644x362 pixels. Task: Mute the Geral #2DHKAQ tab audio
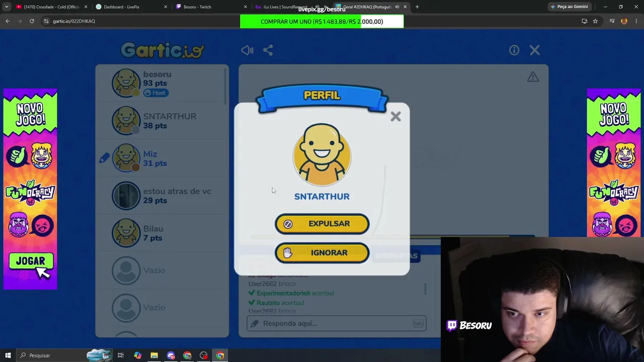pos(397,7)
